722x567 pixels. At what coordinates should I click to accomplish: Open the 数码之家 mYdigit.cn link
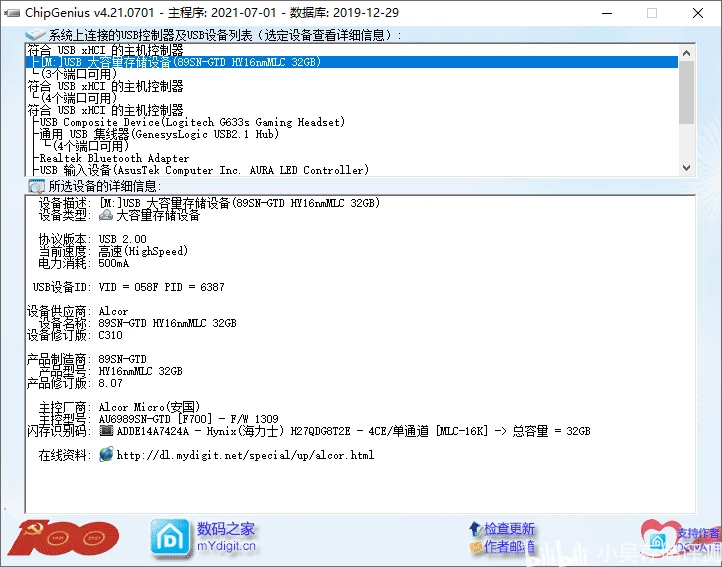[x=226, y=537]
